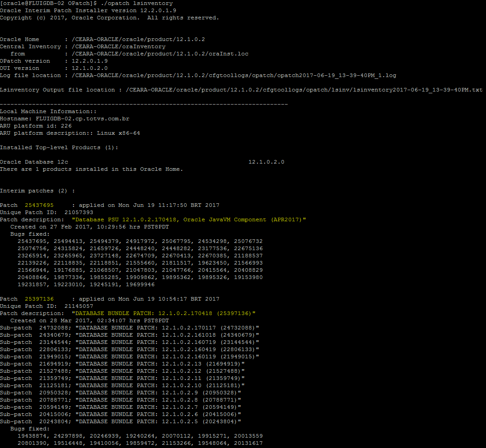Select Sub-patch 24732088 line
This screenshot has width=486, height=448.
coord(135,328)
